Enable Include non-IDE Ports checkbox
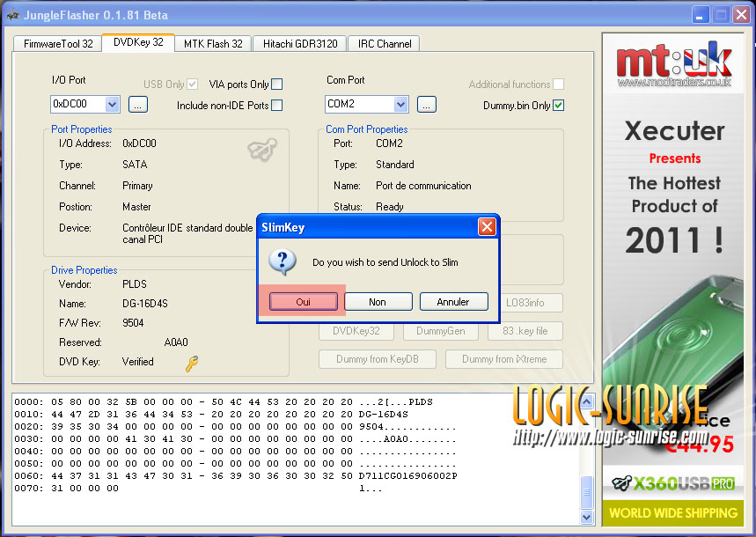The width and height of the screenshot is (756, 537). [x=276, y=105]
